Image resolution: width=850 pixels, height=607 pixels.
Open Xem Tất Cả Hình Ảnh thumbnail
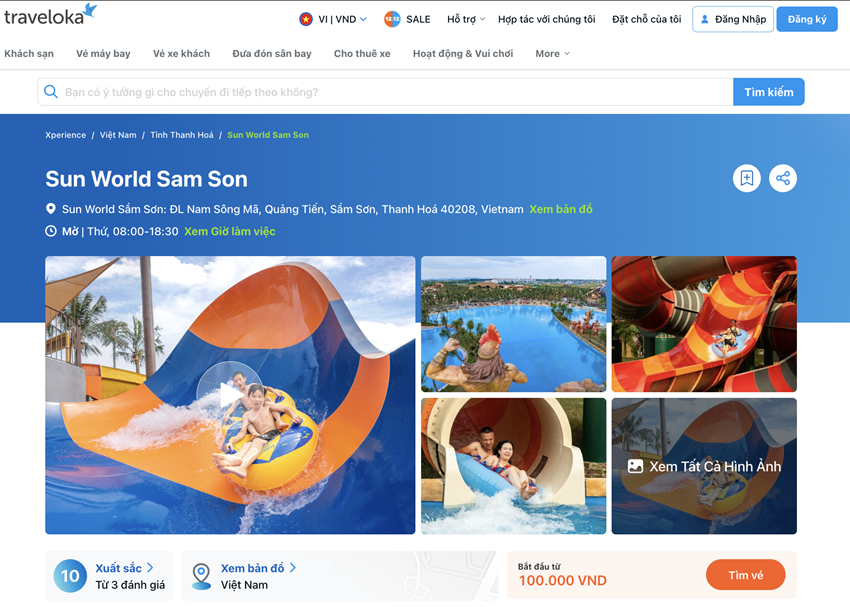click(704, 466)
